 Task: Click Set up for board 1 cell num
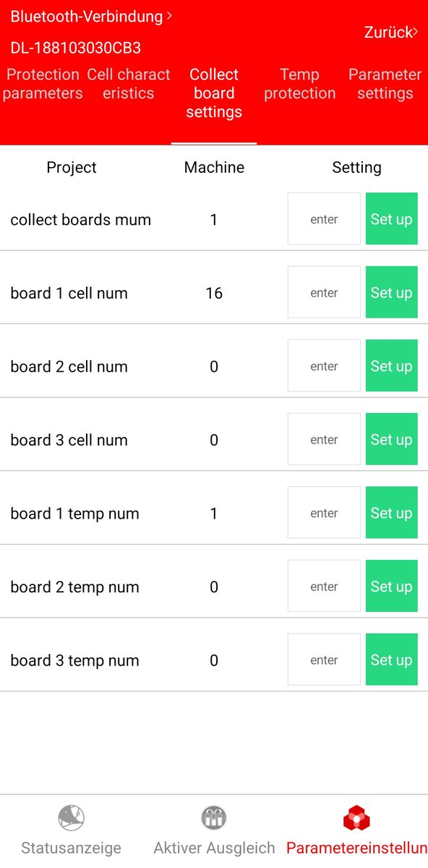click(392, 292)
